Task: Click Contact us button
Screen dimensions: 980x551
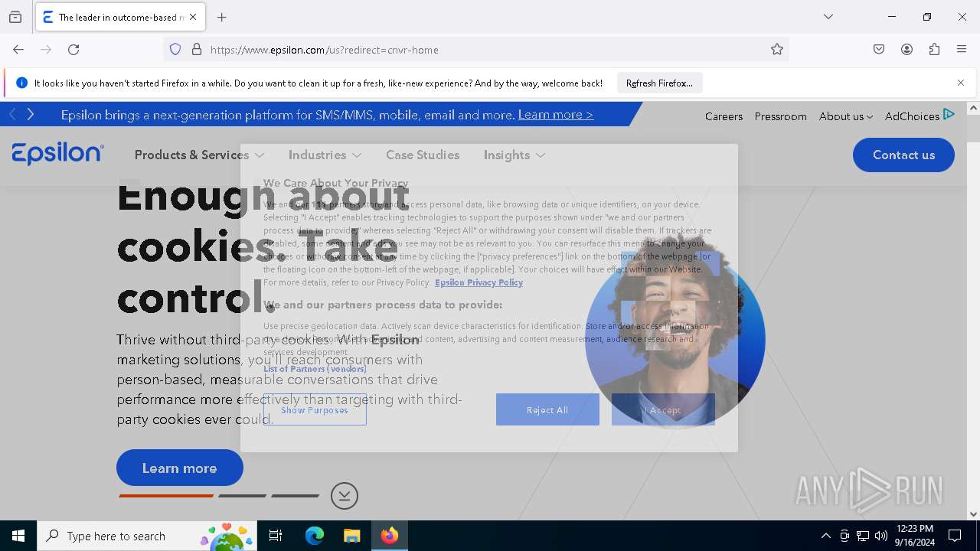Action: tap(903, 155)
